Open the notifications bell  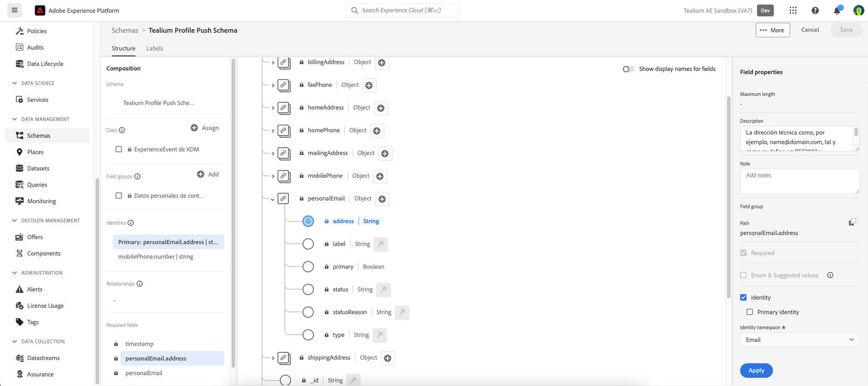(837, 10)
